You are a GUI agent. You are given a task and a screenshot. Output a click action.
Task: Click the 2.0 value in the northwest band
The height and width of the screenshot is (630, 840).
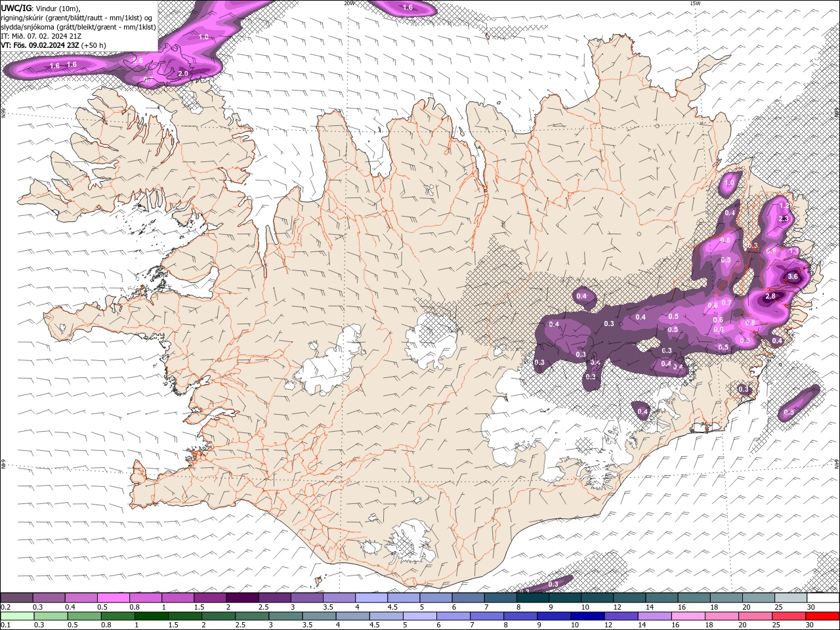pos(183,74)
